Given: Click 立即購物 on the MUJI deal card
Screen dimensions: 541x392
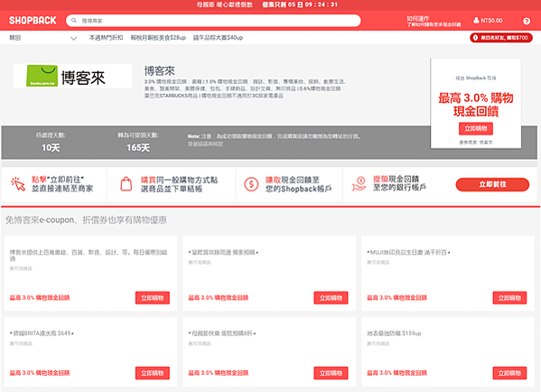Looking at the screenshot, I should [x=509, y=298].
